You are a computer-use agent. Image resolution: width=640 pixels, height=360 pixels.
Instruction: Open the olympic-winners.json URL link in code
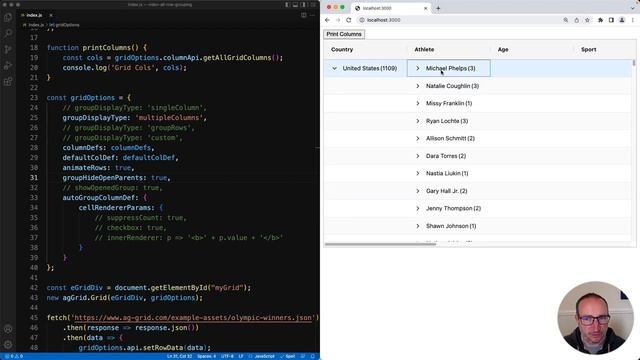pos(193,318)
